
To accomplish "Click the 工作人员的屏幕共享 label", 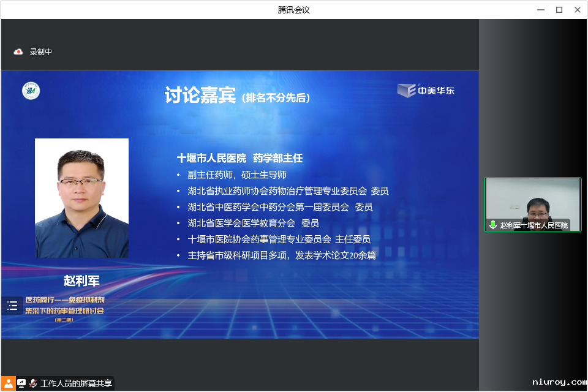I will point(76,383).
